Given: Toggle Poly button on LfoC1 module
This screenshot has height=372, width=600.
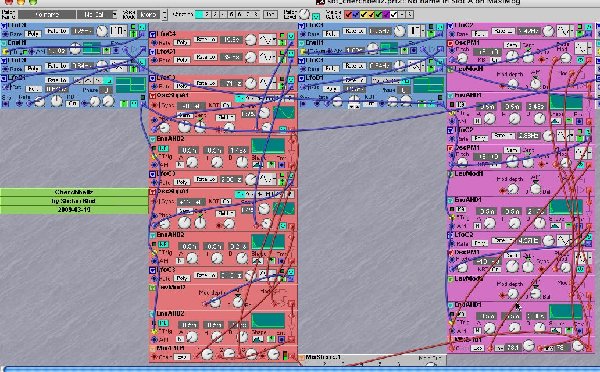Looking at the screenshot, I should click(x=182, y=60).
